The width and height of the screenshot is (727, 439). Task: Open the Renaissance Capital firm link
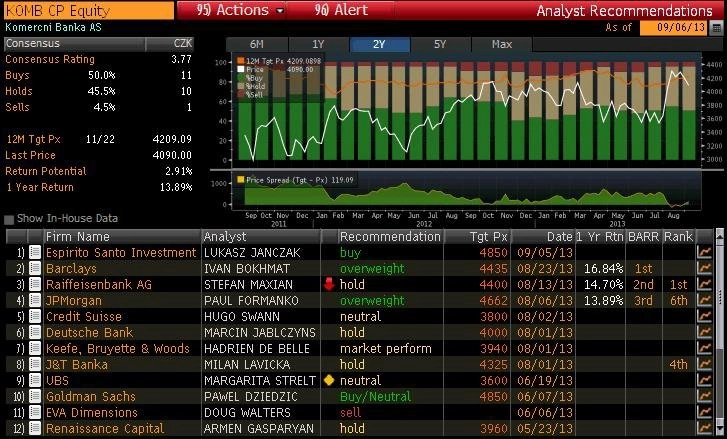pyautogui.click(x=105, y=429)
